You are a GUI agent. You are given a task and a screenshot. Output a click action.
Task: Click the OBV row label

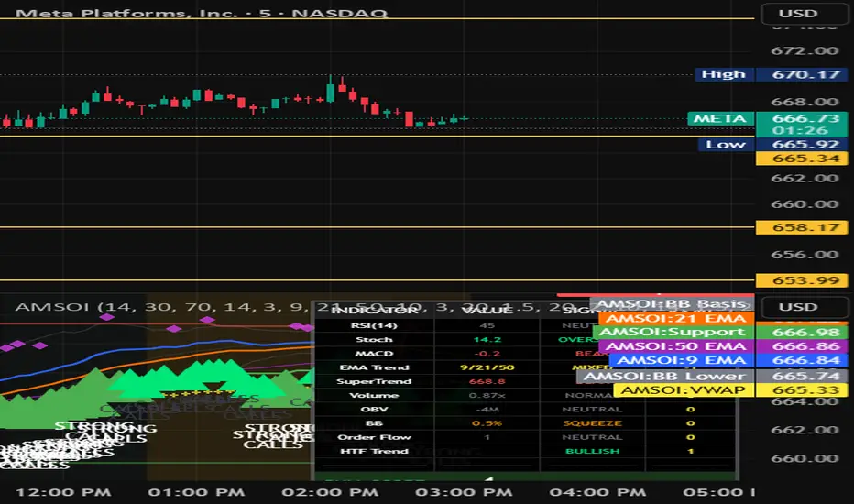tap(374, 410)
